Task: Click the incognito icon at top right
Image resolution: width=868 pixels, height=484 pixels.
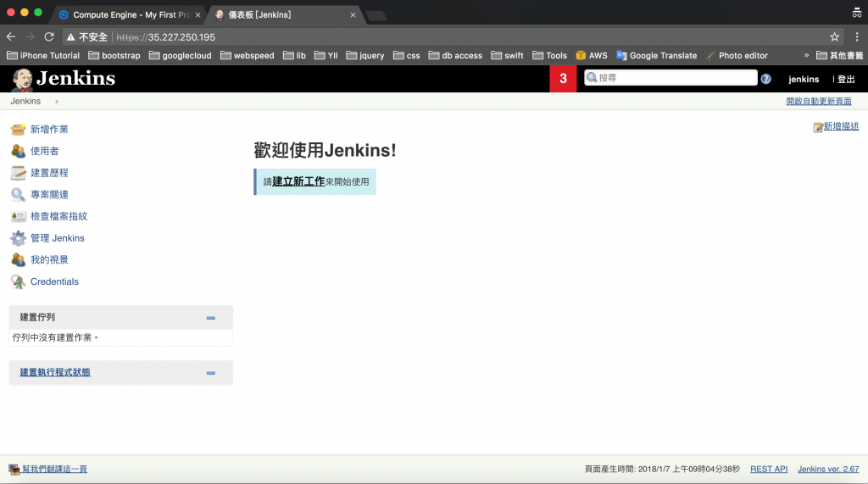Action: tap(857, 12)
